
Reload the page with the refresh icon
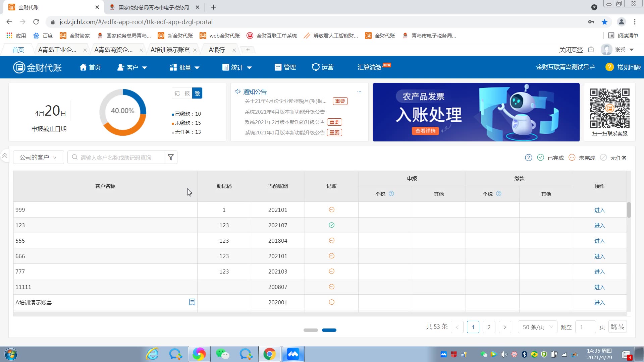point(36,22)
